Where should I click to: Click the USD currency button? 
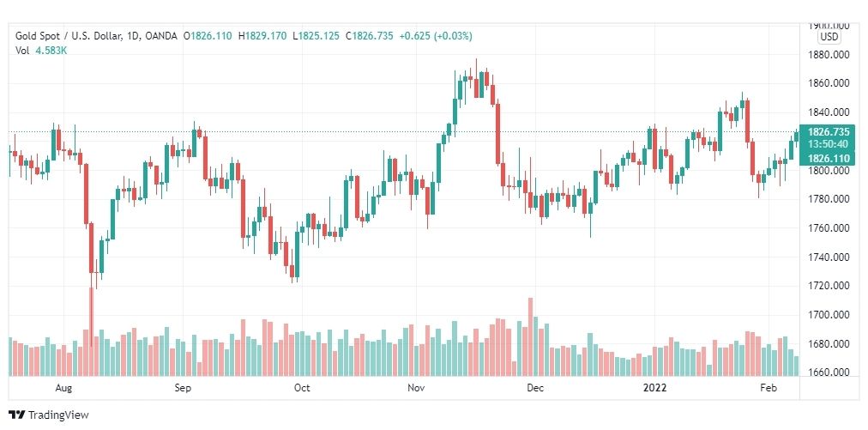[x=829, y=37]
